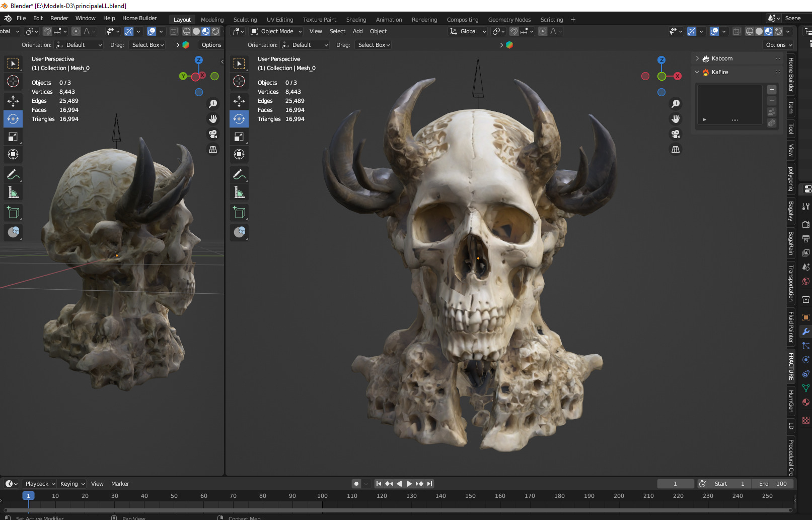Screen dimensions: 812x520
Task: Open the Object Mode dropdown
Action: pyautogui.click(x=276, y=31)
